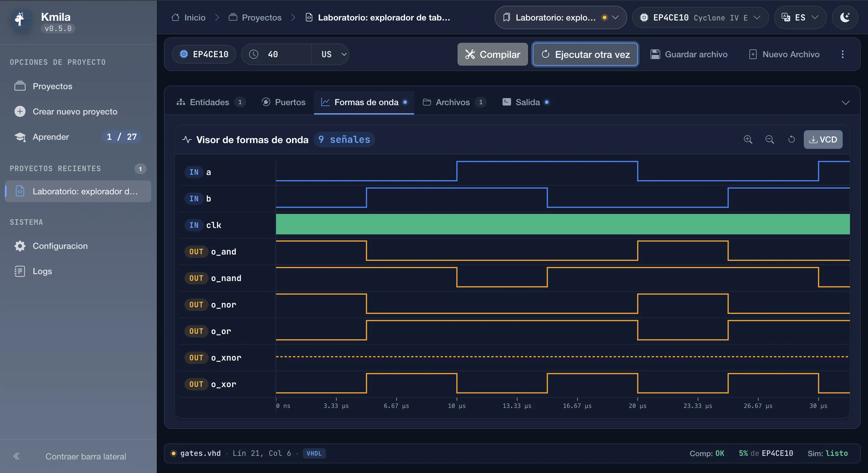Toggle dark mode moon icon
This screenshot has width=868, height=473.
point(845,17)
